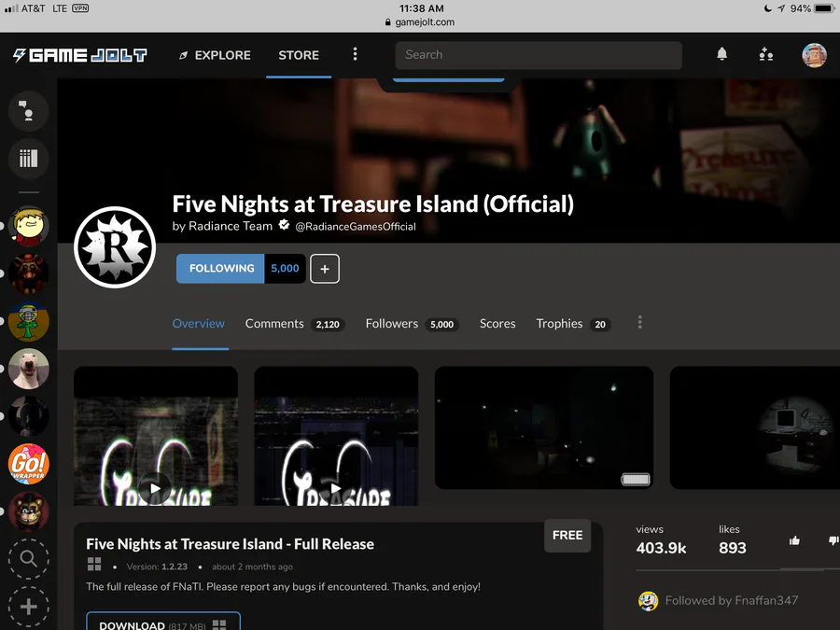Open the game library sidebar icon
Image resolution: width=840 pixels, height=630 pixels.
[28, 158]
